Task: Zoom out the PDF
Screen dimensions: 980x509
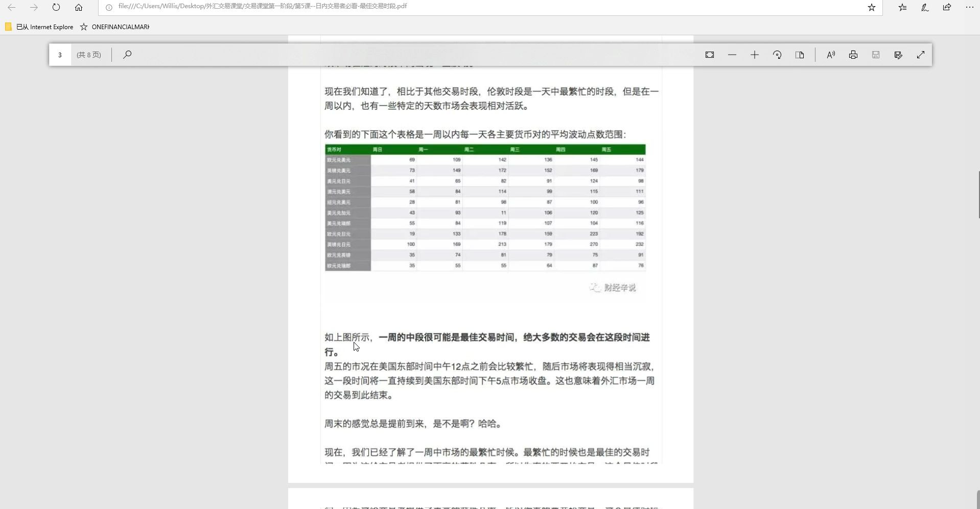Action: 732,55
